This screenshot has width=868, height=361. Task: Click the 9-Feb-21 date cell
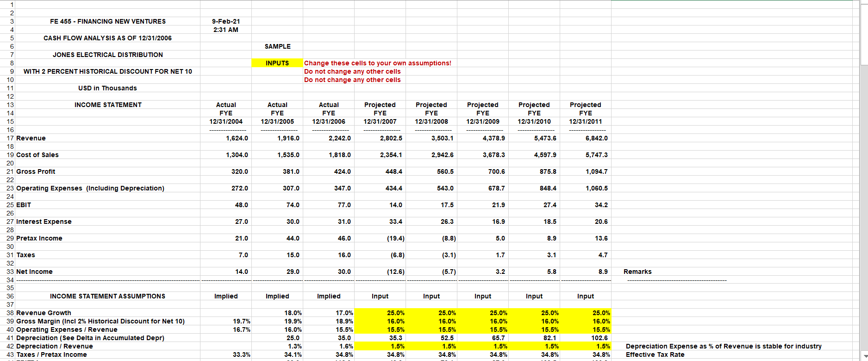(x=226, y=21)
